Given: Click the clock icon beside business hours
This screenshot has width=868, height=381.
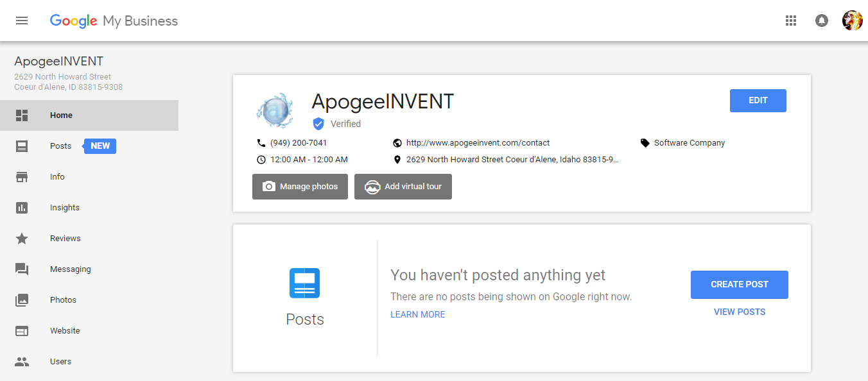Looking at the screenshot, I should click(x=261, y=160).
